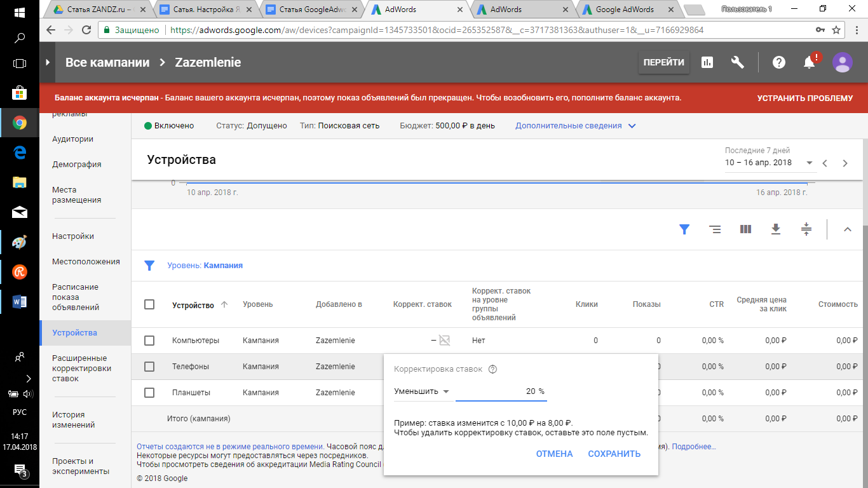This screenshot has height=488, width=868.
Task: Expand the date range dropdown
Action: click(769, 163)
